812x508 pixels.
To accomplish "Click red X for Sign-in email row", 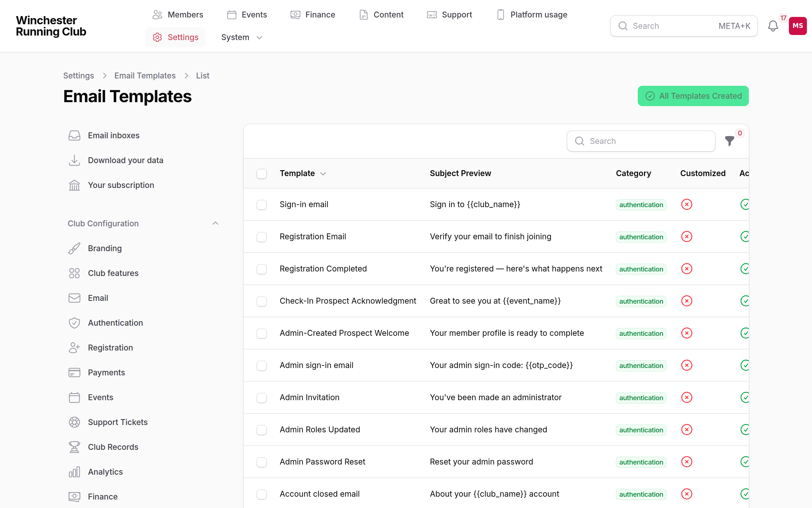I will click(687, 204).
